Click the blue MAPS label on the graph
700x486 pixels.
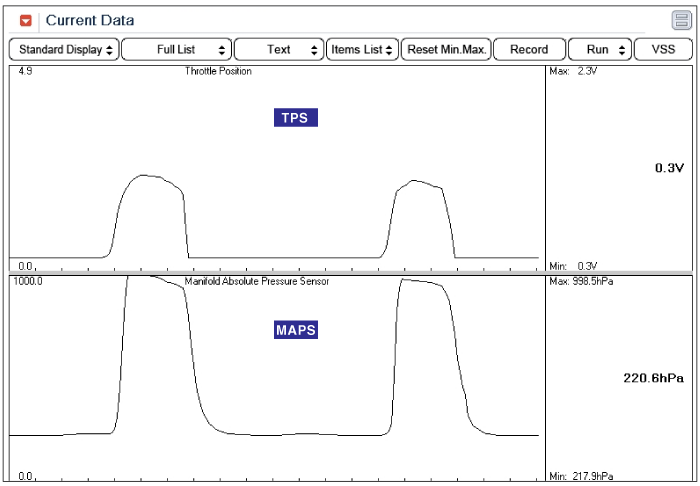click(x=296, y=330)
